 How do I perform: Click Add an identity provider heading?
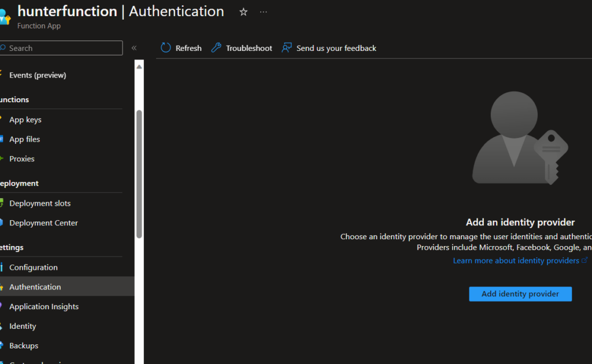click(520, 222)
